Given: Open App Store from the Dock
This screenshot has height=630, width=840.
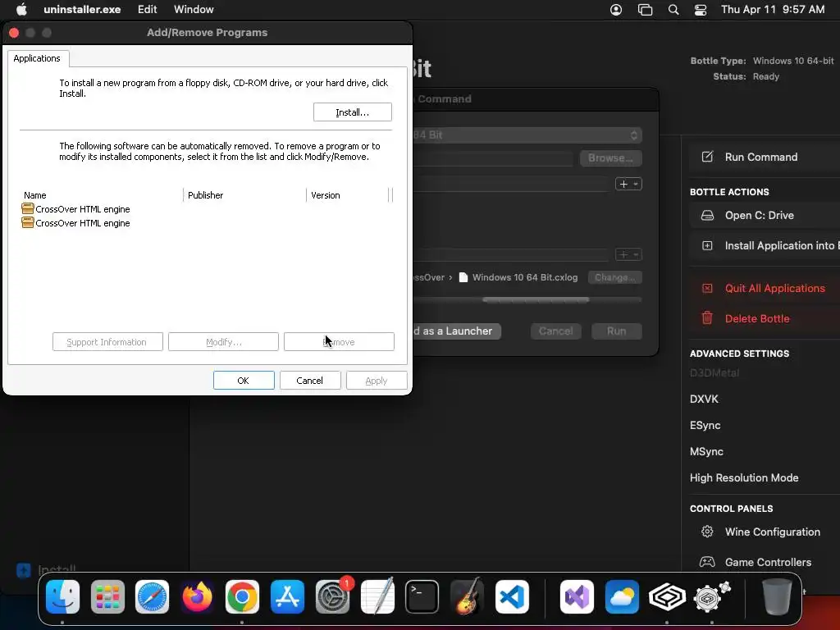Looking at the screenshot, I should 287,597.
